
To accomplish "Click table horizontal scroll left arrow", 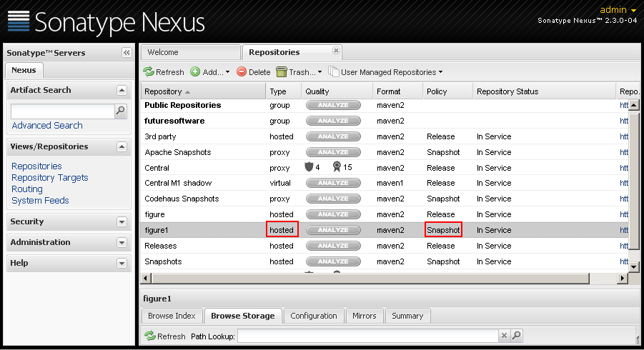I will pyautogui.click(x=145, y=278).
